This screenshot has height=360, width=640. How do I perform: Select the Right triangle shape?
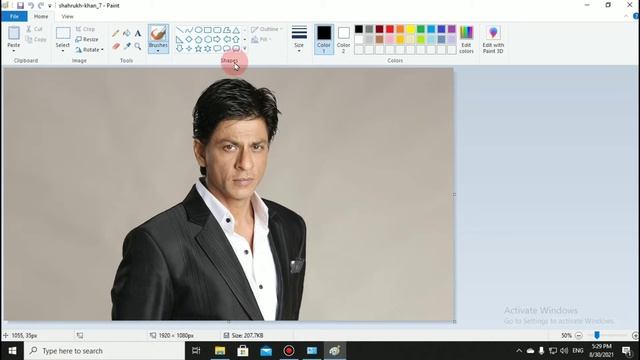point(180,40)
